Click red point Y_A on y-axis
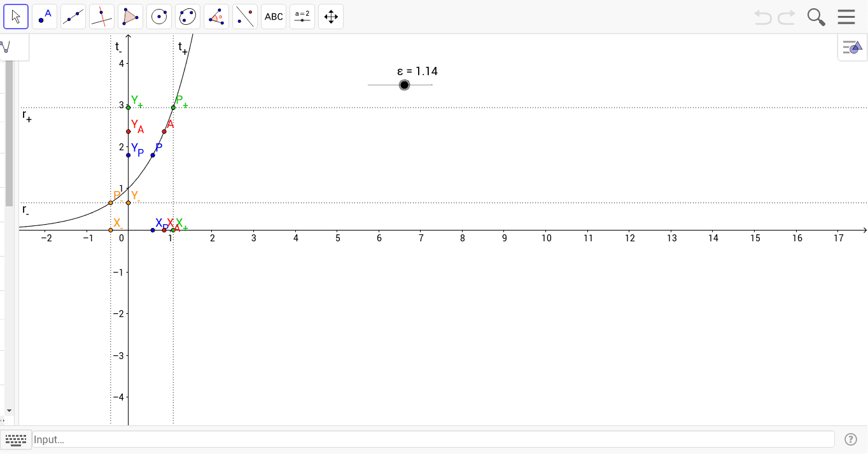The width and height of the screenshot is (868, 454). (129, 132)
